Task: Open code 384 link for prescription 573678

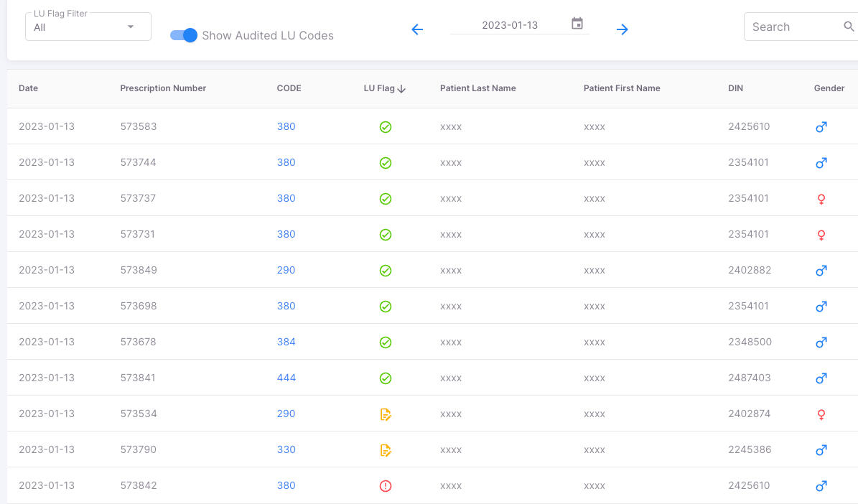Action: (286, 342)
